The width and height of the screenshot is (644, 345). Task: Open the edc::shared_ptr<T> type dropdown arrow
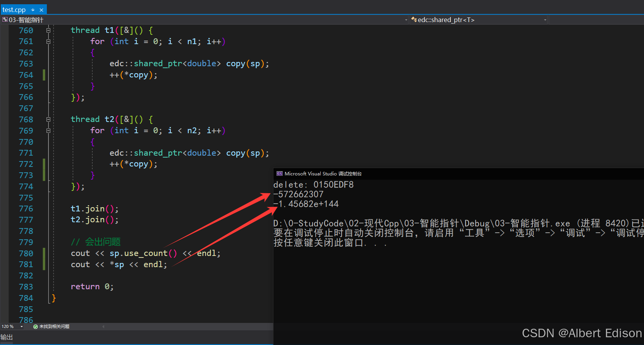click(545, 20)
